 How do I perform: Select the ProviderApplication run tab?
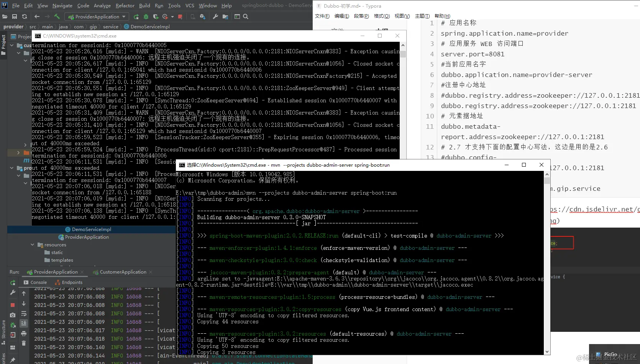point(56,272)
